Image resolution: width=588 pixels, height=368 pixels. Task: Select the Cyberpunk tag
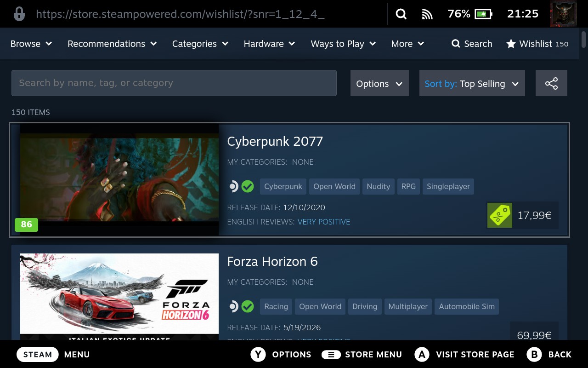pyautogui.click(x=283, y=186)
